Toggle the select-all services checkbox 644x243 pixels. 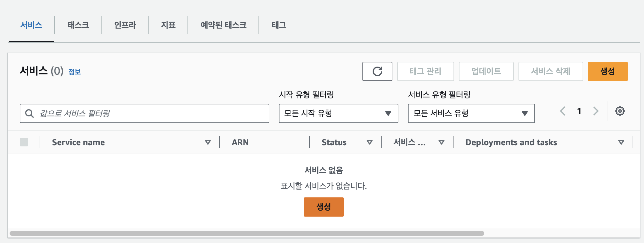pyautogui.click(x=24, y=142)
